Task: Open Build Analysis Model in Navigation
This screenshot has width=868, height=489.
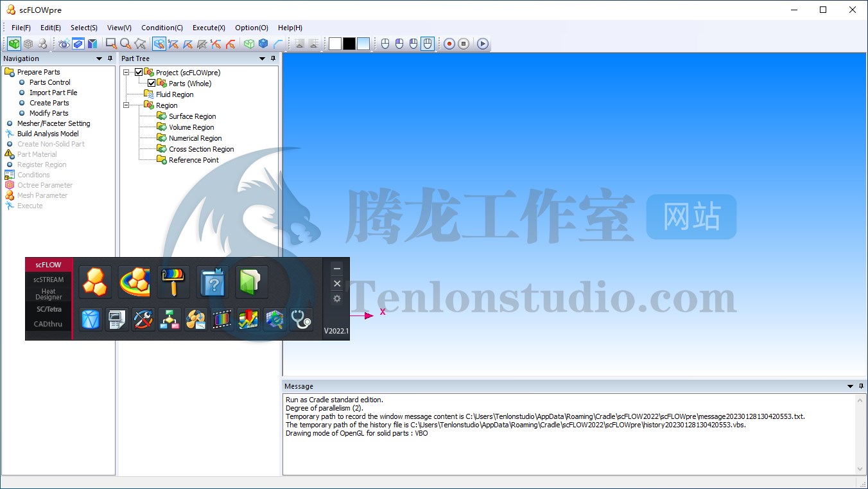Action: tap(48, 134)
